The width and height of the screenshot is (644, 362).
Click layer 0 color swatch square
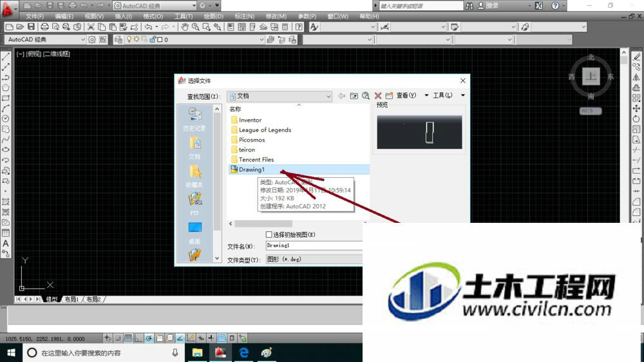[x=159, y=40]
